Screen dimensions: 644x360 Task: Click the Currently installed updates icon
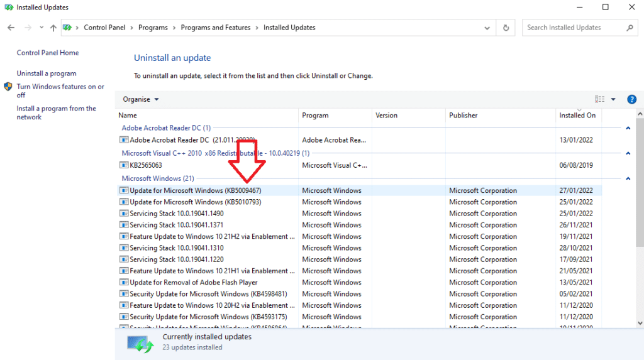click(x=140, y=344)
